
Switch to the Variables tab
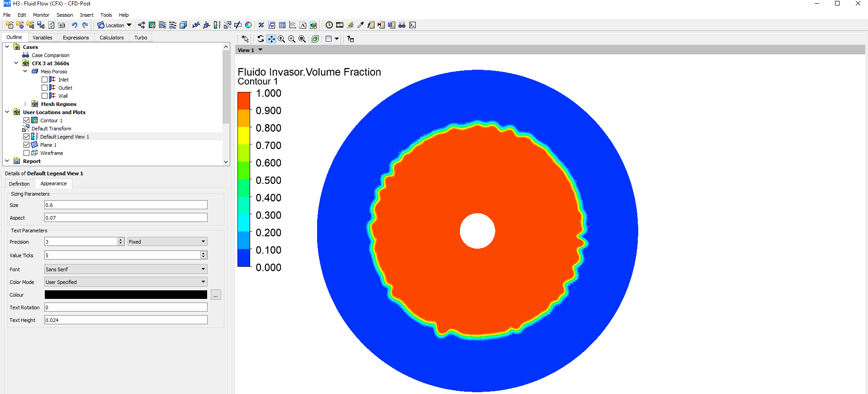(42, 38)
